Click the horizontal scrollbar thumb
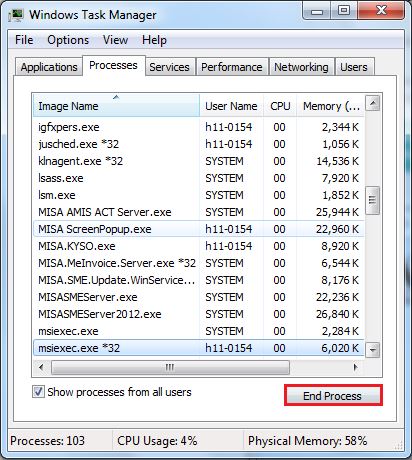The image size is (412, 460). [x=170, y=367]
